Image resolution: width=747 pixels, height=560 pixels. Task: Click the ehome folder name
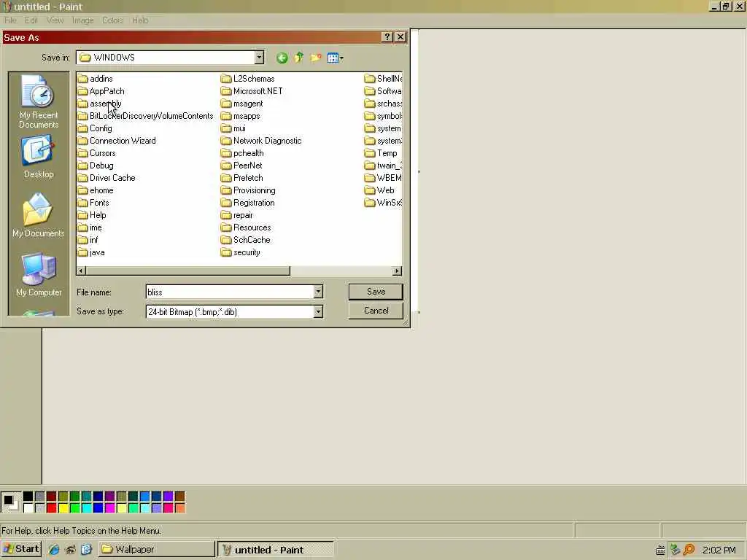[101, 190]
